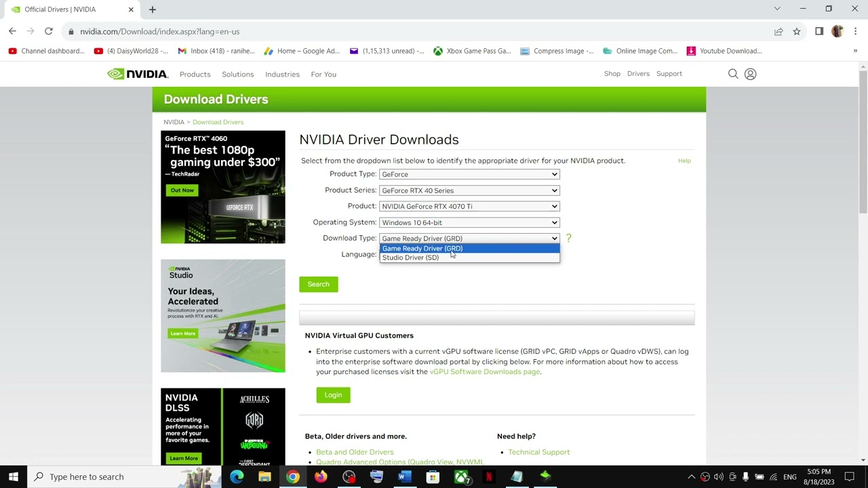Open Microsoft Store from the taskbar

click(433, 476)
